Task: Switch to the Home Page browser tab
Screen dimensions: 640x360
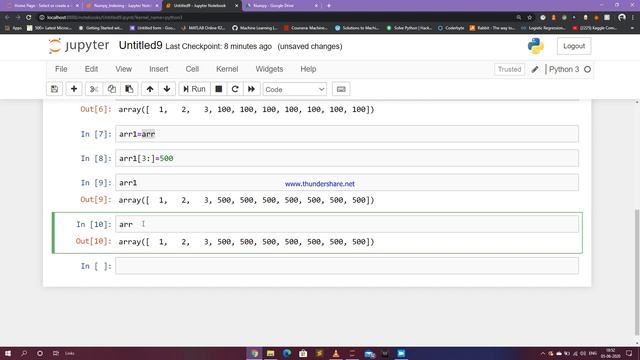Action: pyautogui.click(x=42, y=6)
